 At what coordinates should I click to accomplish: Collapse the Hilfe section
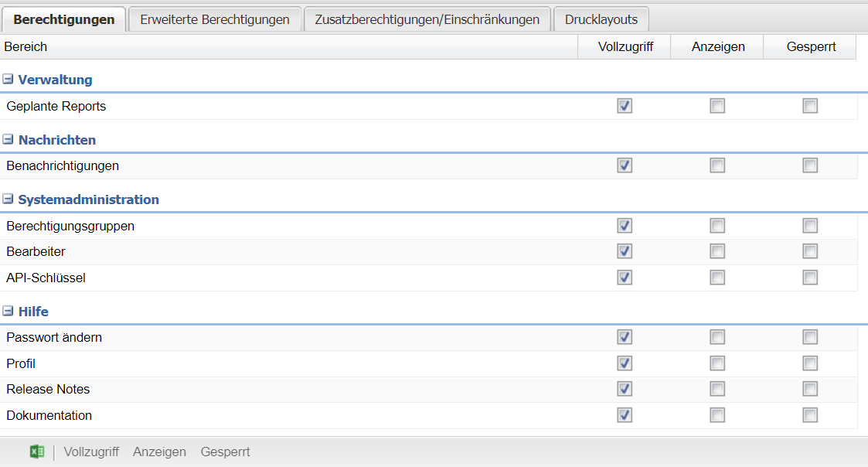point(9,312)
